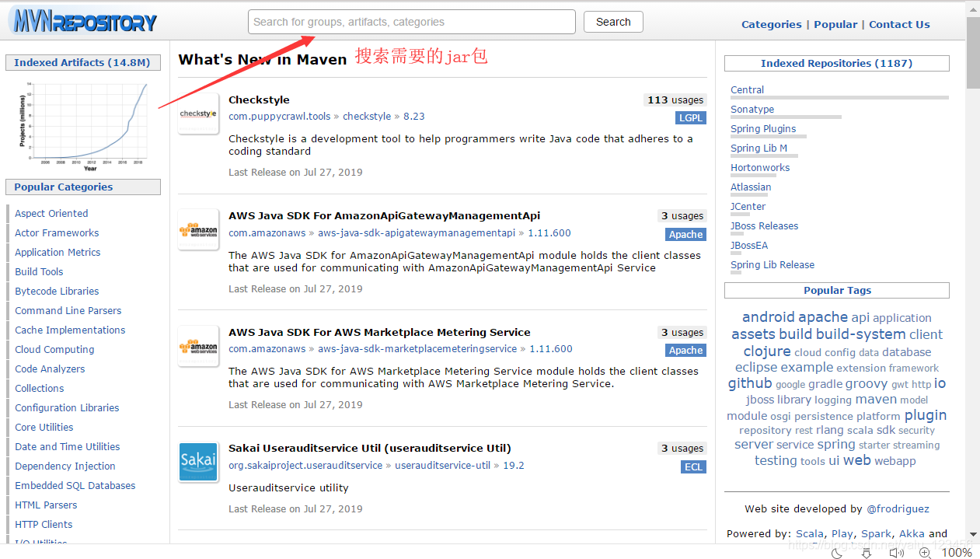Click the Amazon logo beside AmazonApiGatewayManagementApi
Viewport: 980px width, 559px height.
pyautogui.click(x=198, y=229)
